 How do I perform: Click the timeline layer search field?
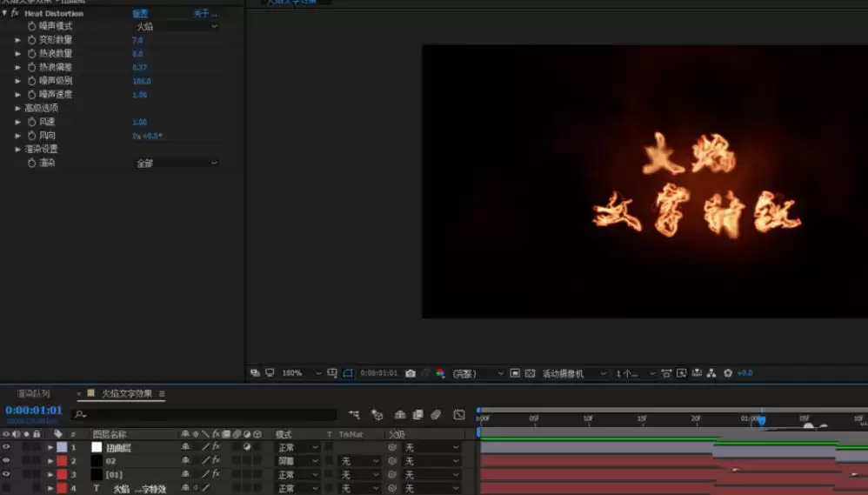204,414
